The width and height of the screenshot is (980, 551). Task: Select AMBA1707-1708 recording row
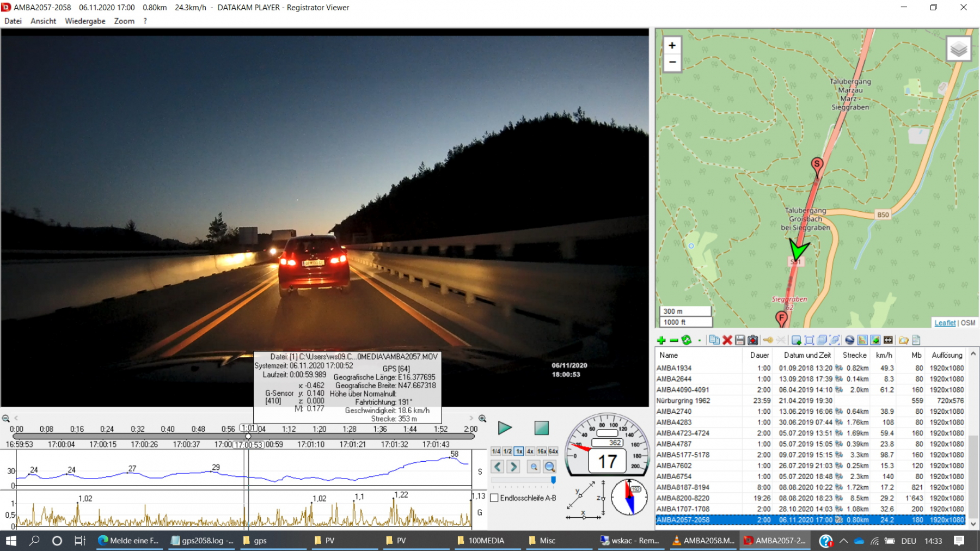pos(810,509)
